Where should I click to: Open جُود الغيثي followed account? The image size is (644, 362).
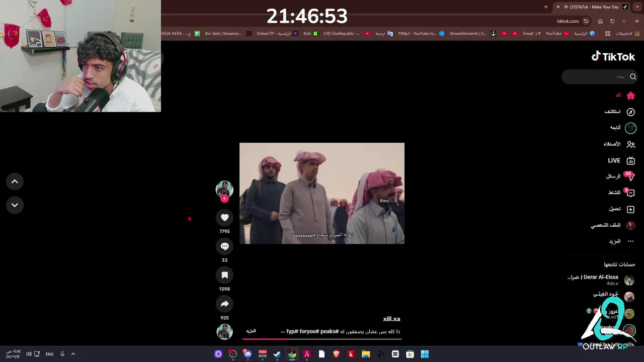(613, 297)
